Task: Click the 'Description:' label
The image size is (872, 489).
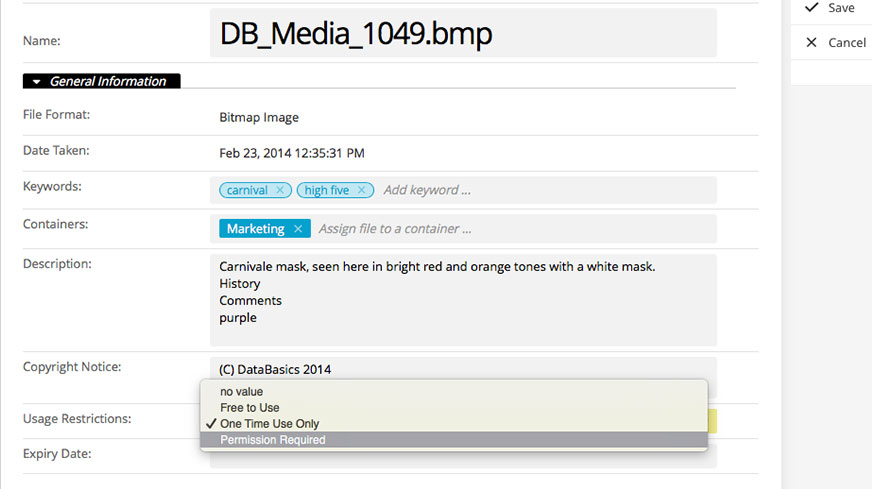Action: [57, 264]
